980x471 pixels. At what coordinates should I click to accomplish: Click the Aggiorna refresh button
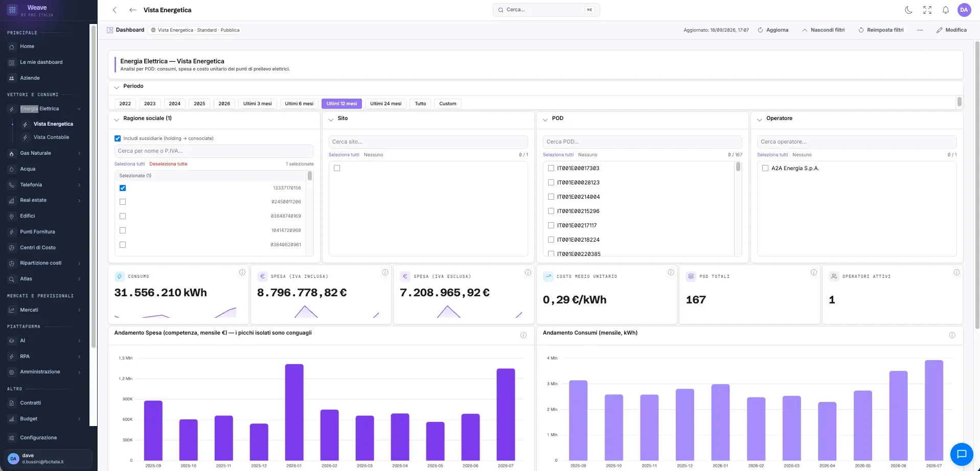tap(773, 30)
